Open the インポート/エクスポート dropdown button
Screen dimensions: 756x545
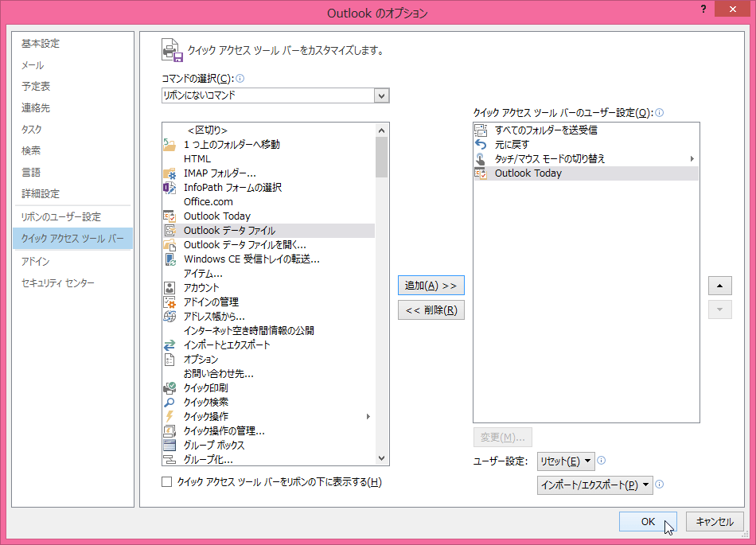(x=595, y=485)
